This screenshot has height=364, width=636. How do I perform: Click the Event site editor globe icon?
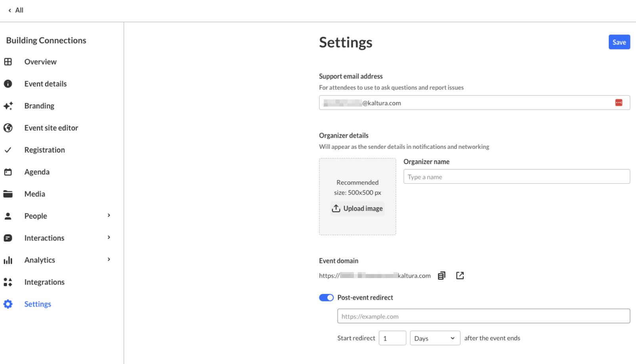point(8,128)
